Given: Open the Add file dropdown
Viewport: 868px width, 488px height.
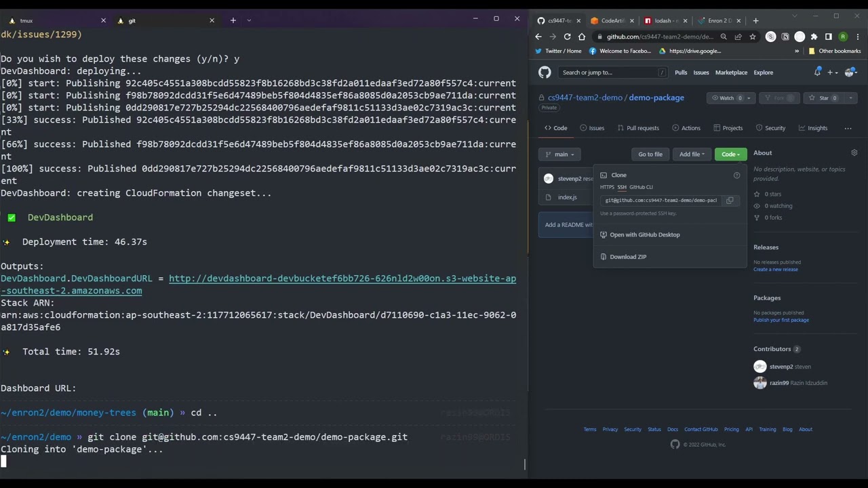Looking at the screenshot, I should [692, 155].
